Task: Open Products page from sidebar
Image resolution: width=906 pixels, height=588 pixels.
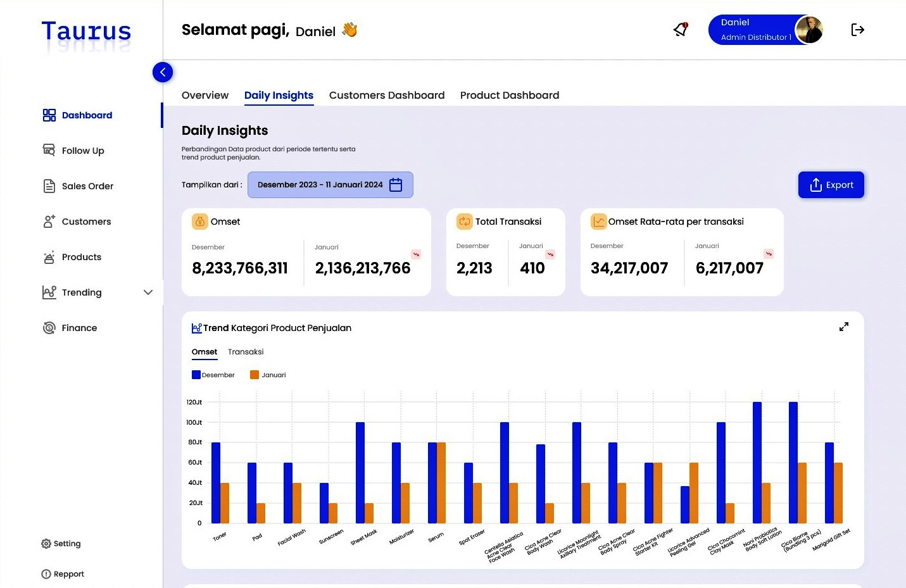Action: [81, 257]
